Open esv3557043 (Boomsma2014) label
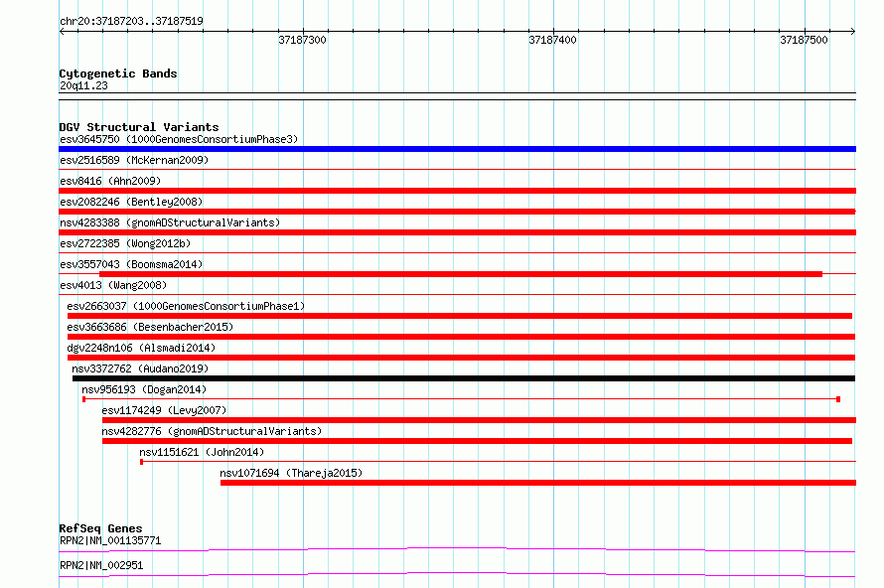Image resolution: width=884 pixels, height=588 pixels. [131, 264]
